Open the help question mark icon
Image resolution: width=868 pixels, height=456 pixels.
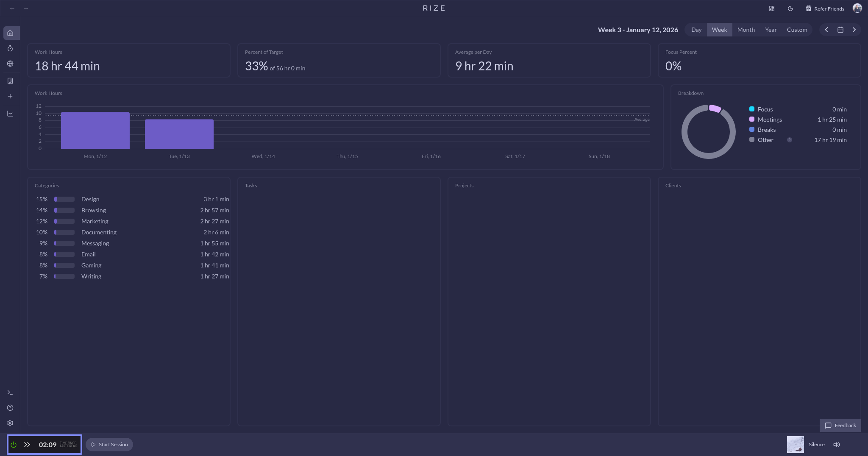click(10, 408)
